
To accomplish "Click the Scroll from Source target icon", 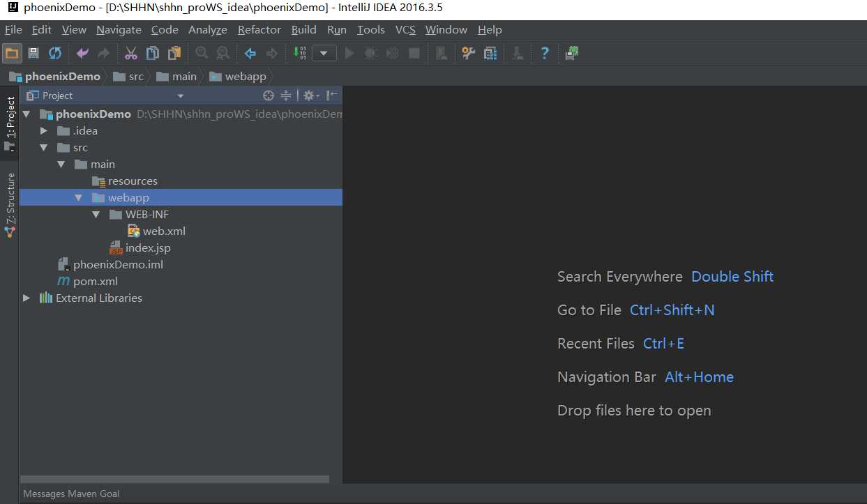I will [x=269, y=96].
